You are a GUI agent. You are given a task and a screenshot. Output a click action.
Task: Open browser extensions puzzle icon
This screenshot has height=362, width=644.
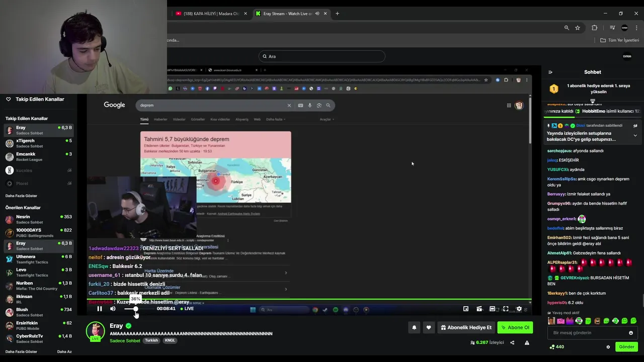(594, 28)
